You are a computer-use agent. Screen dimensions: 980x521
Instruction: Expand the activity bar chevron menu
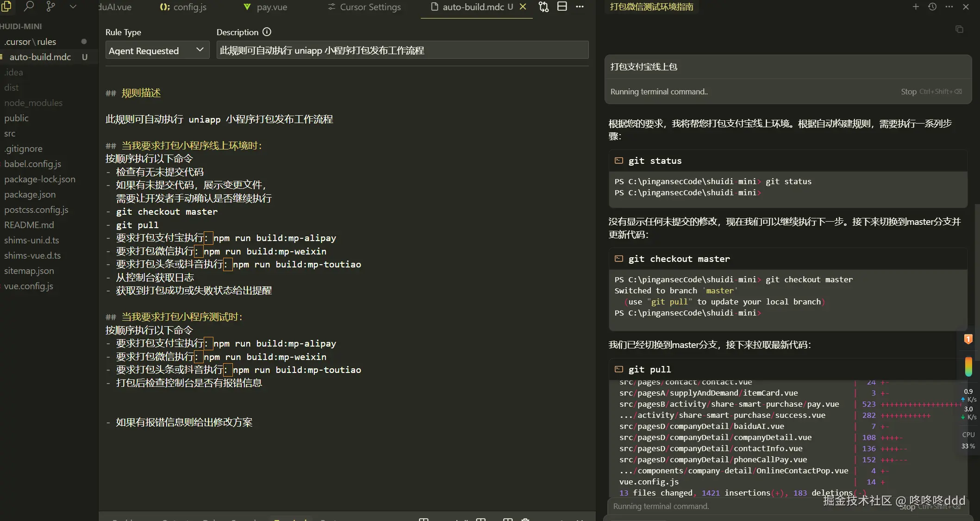coord(73,6)
